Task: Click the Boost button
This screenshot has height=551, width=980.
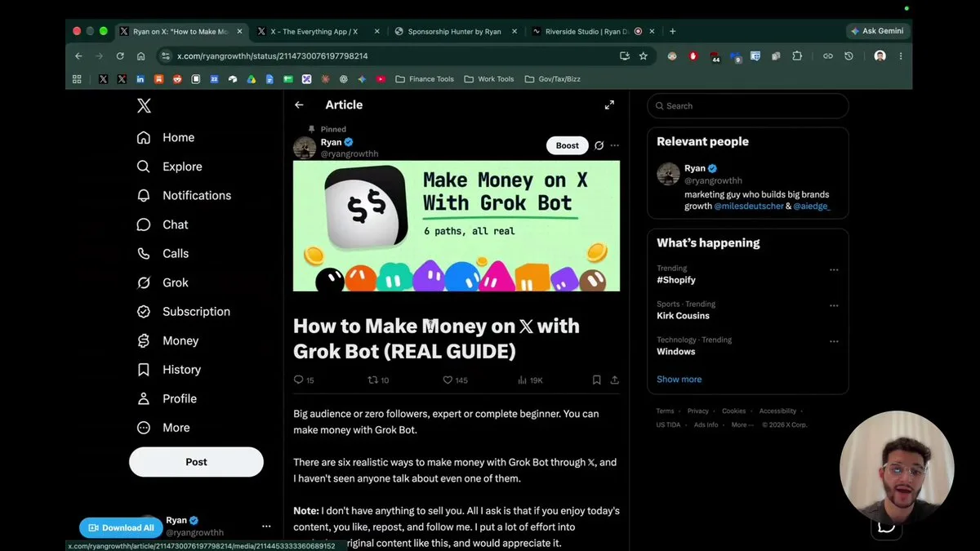Action: (x=567, y=145)
